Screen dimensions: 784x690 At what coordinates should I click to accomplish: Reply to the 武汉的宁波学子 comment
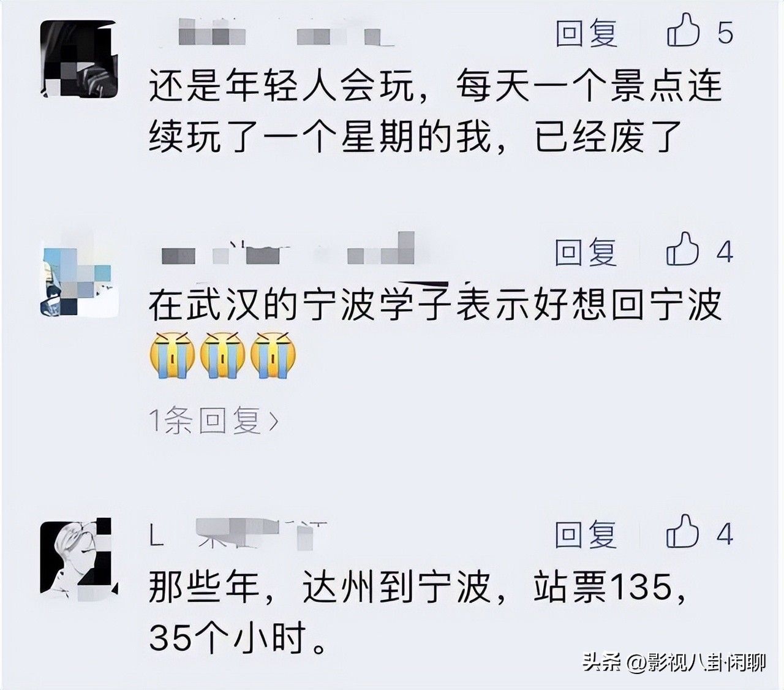(586, 252)
